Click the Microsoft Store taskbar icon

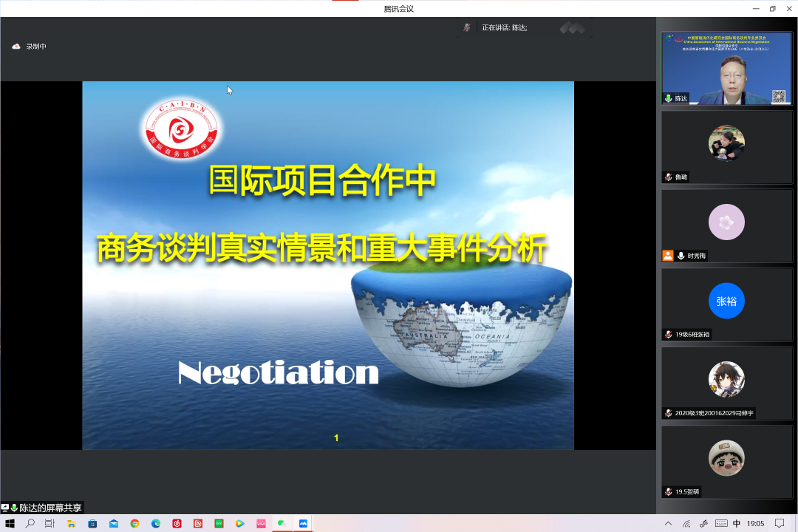(92, 524)
